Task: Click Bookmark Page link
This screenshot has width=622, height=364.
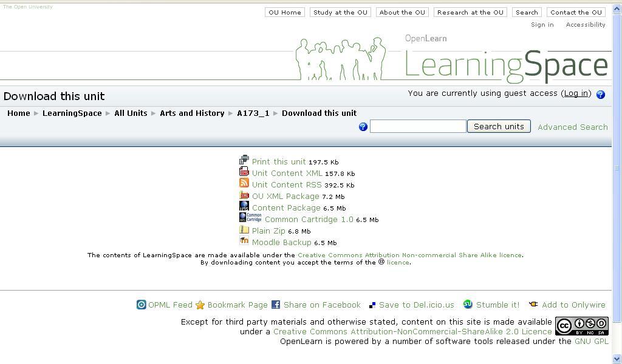Action: pos(238,305)
